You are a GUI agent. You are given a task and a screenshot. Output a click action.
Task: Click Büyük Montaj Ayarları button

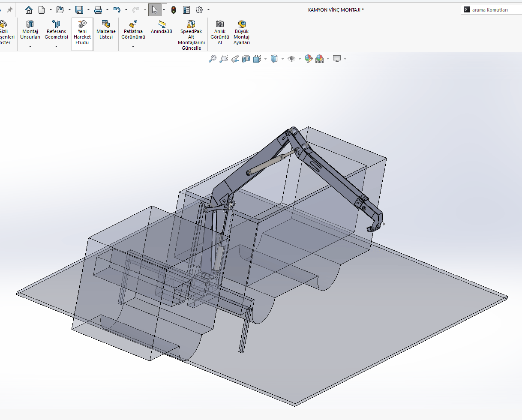pyautogui.click(x=242, y=33)
